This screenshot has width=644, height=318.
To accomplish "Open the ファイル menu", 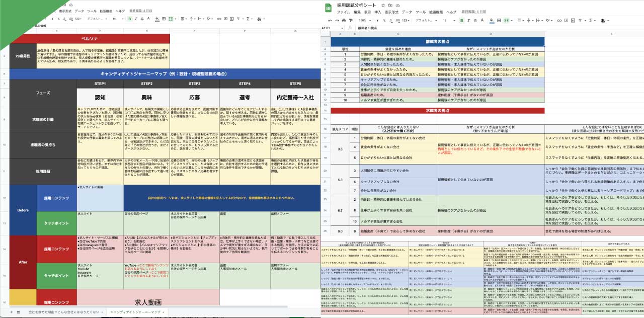I will click(x=343, y=12).
